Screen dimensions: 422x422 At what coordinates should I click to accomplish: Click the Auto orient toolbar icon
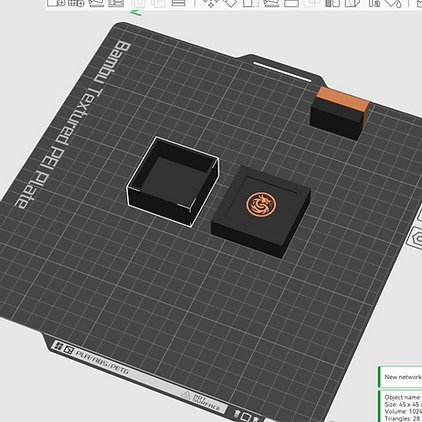[x=96, y=3]
